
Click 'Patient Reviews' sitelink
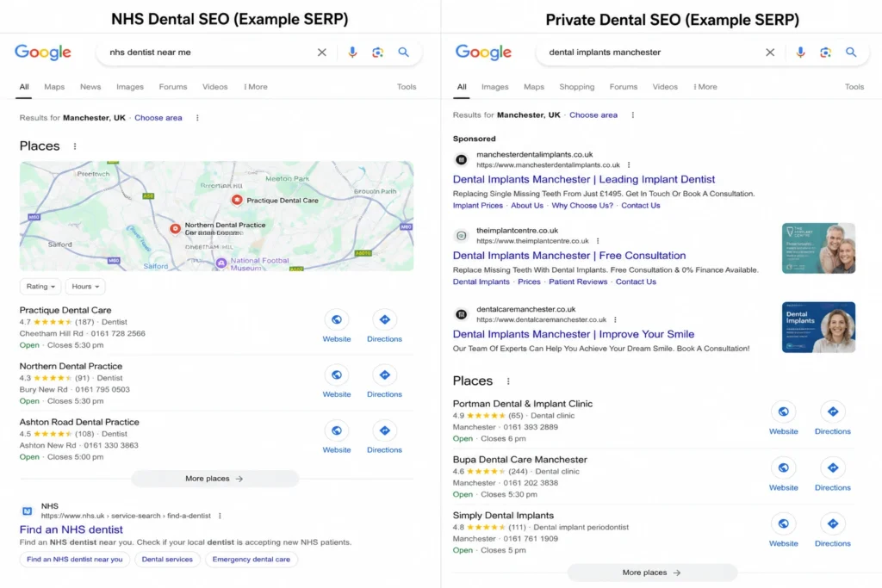coord(578,282)
